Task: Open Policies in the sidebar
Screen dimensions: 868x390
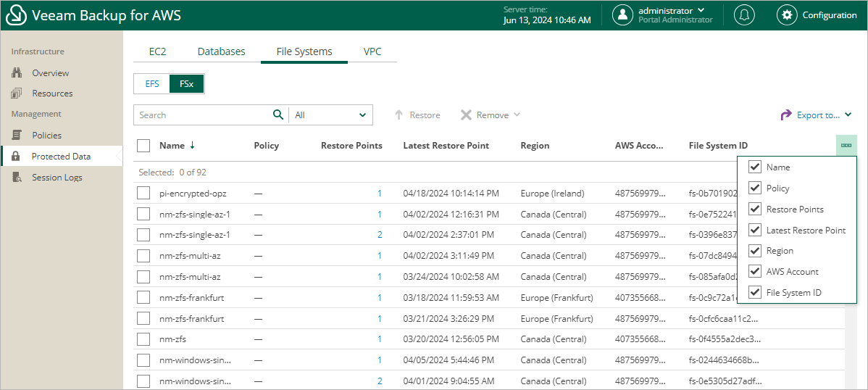Action: pos(46,136)
